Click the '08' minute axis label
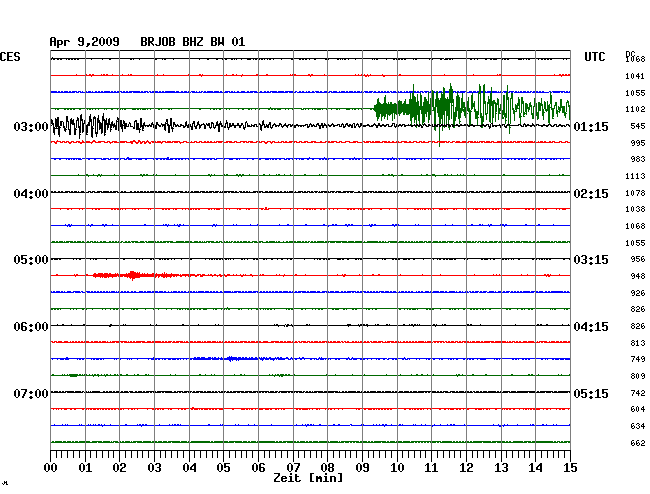 click(x=327, y=468)
